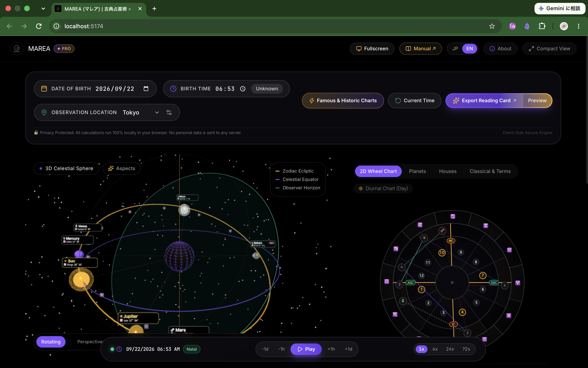Click the MC marker on wheel chart
588x368 pixels.
click(x=451, y=241)
